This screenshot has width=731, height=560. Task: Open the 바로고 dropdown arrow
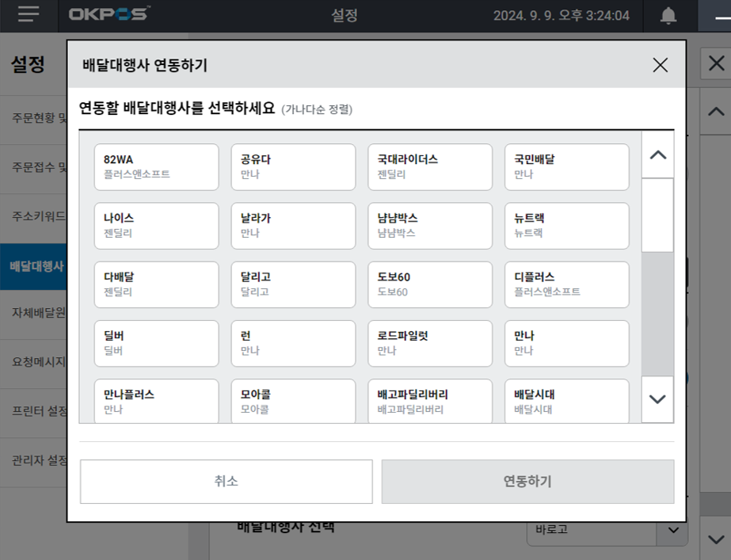coord(673,530)
